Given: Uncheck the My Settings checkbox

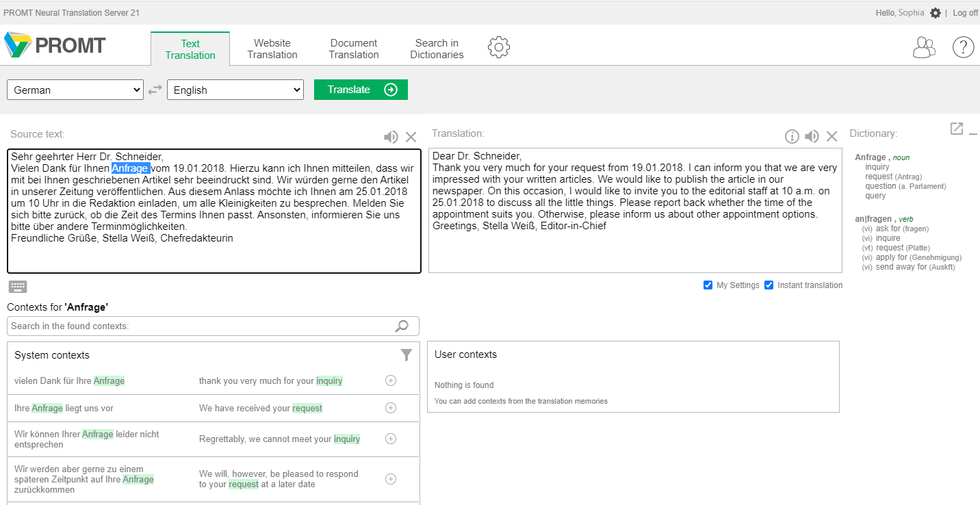Looking at the screenshot, I should click(x=708, y=285).
